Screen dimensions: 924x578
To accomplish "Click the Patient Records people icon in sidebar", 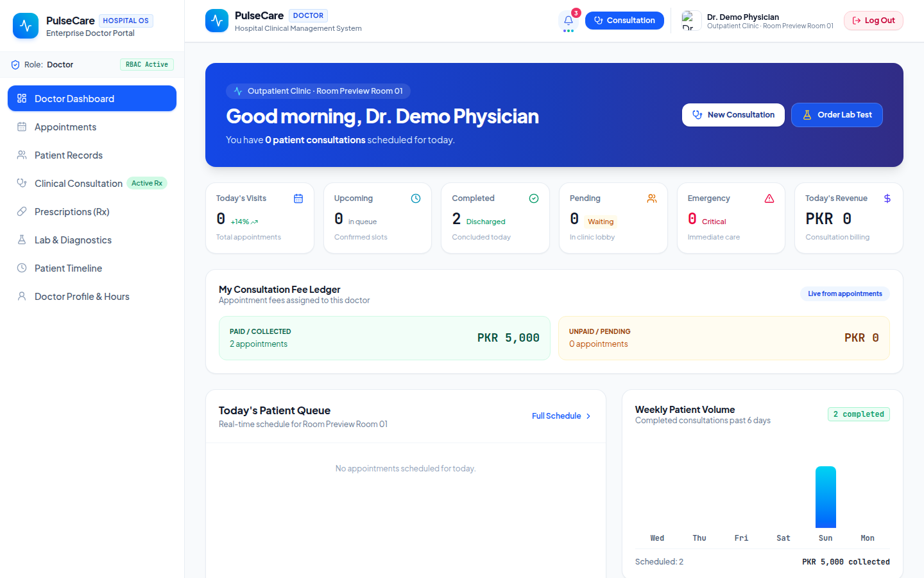I will (x=22, y=155).
